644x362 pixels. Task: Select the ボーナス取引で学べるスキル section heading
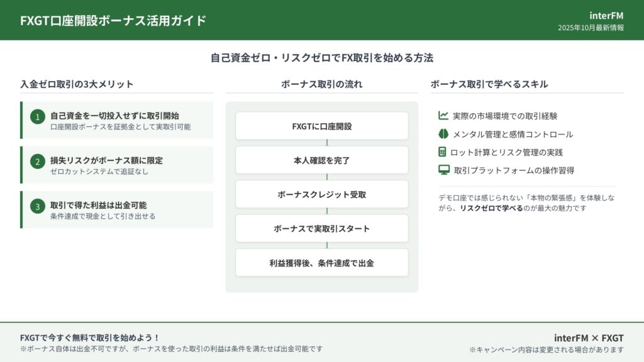point(489,84)
